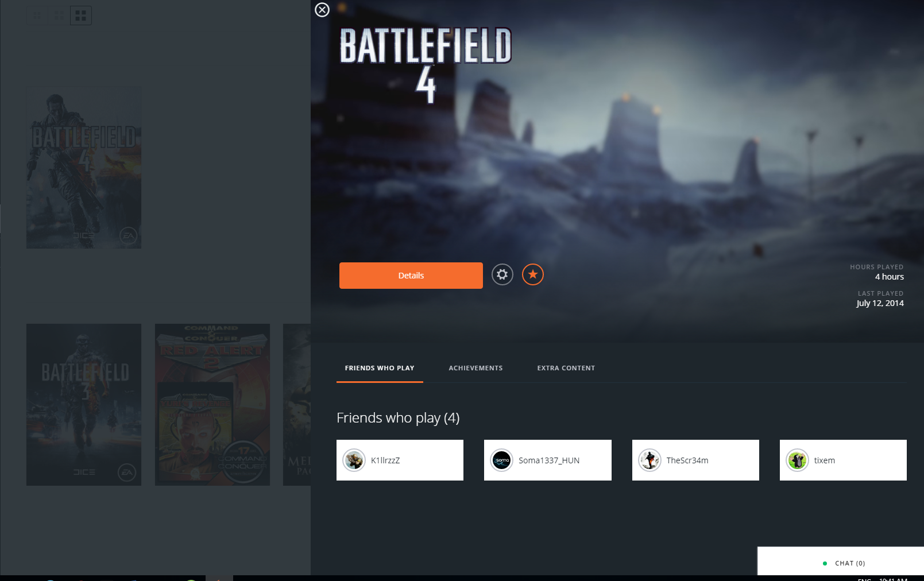The image size is (924, 581).
Task: Click tixem's avatar picture
Action: [798, 460]
